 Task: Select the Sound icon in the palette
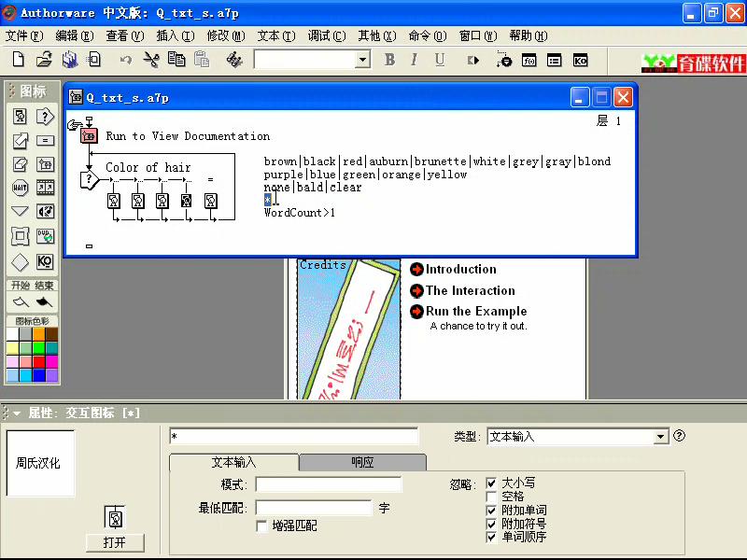click(x=45, y=211)
